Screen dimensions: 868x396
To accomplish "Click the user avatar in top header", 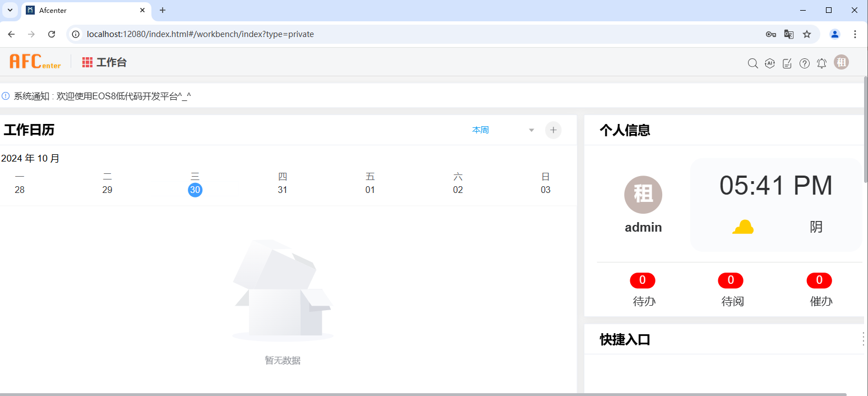I will point(841,62).
